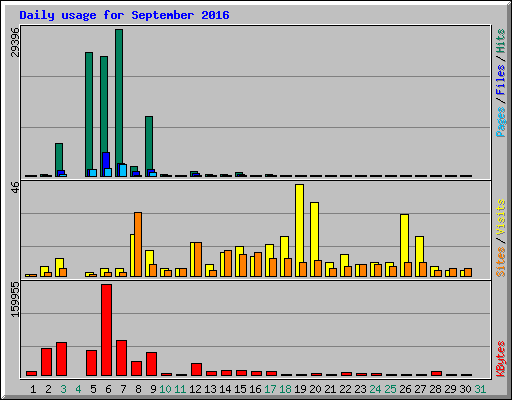Screen dimensions: 512x400
Task: Click the orange 'Sites' legend label
Action: 501,262
